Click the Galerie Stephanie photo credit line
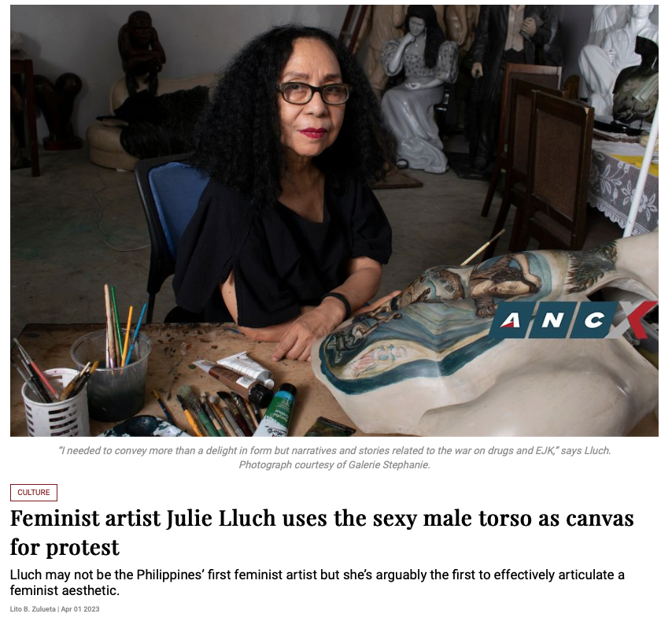The image size is (672, 621). (x=334, y=465)
